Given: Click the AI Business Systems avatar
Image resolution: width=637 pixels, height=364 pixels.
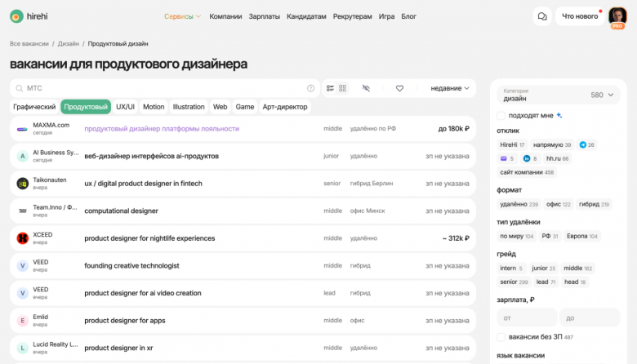Looking at the screenshot, I should (x=22, y=156).
